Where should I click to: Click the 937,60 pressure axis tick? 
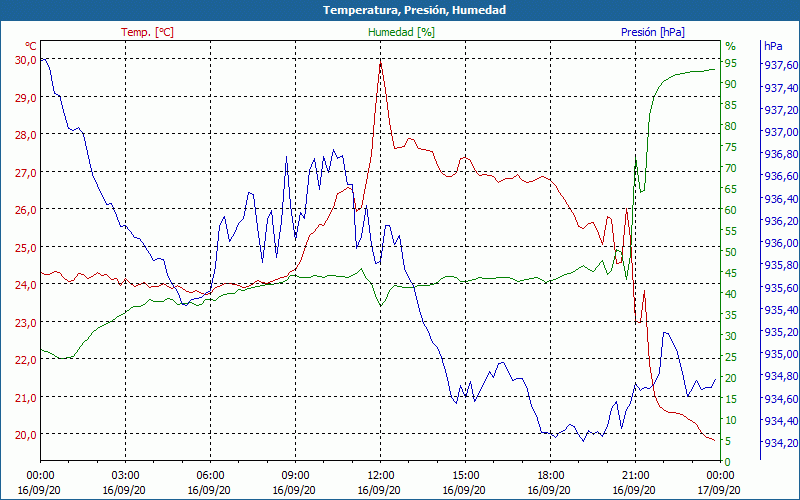pos(781,65)
